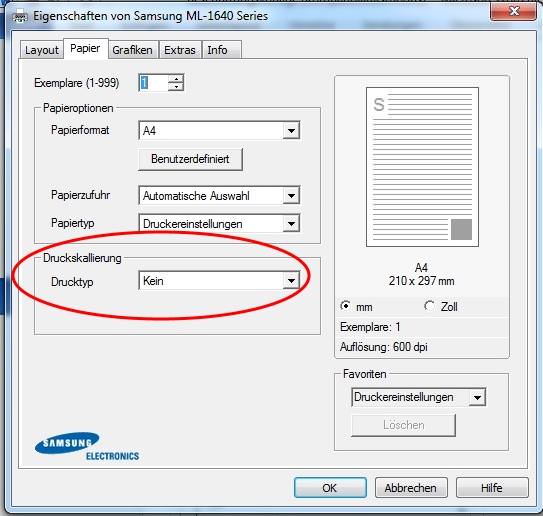Expand the Papierzufuhr Automatische Auswahl dropdown

click(219, 196)
